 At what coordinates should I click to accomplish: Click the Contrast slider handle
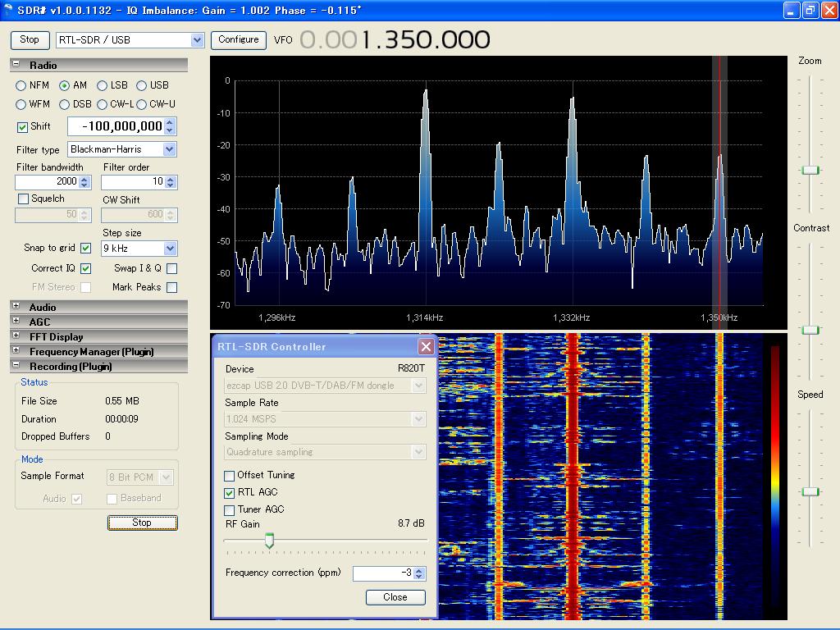pyautogui.click(x=810, y=330)
